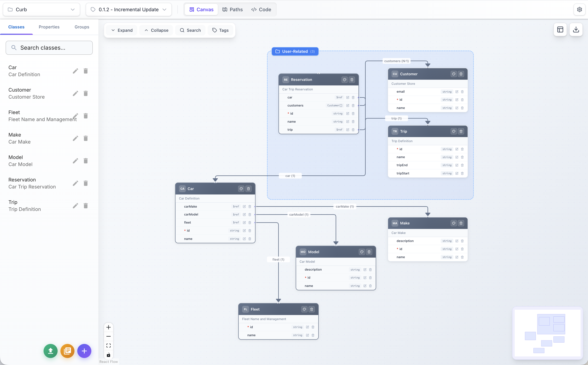Open the 0.1.2 version selector
This screenshot has width=588, height=365.
(x=128, y=9)
